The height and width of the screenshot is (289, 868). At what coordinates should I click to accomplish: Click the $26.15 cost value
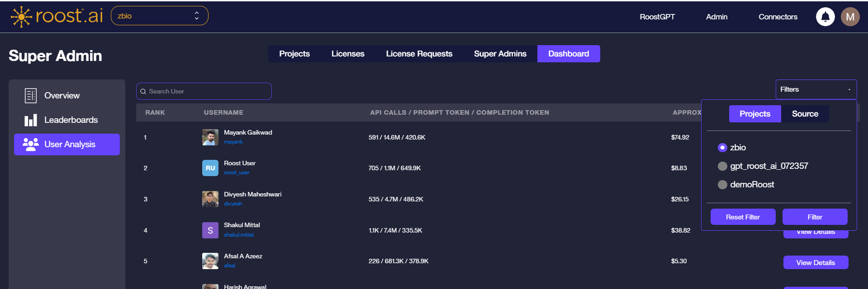coord(680,199)
